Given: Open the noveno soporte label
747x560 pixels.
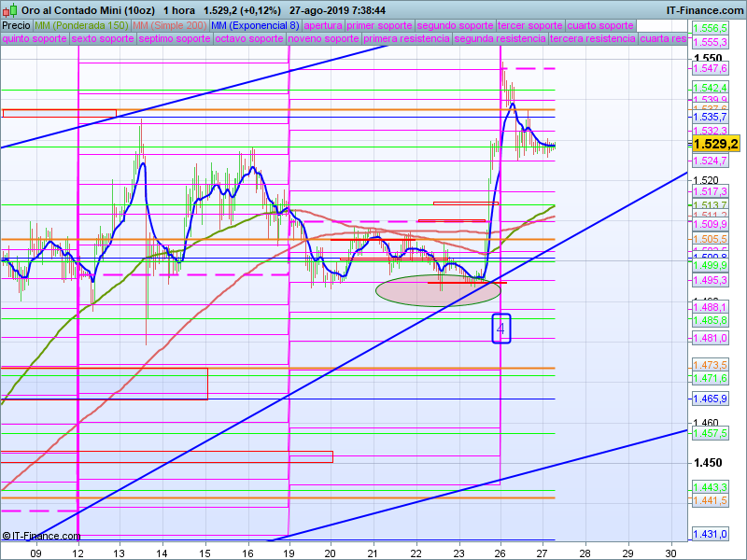Looking at the screenshot, I should pos(323,39).
